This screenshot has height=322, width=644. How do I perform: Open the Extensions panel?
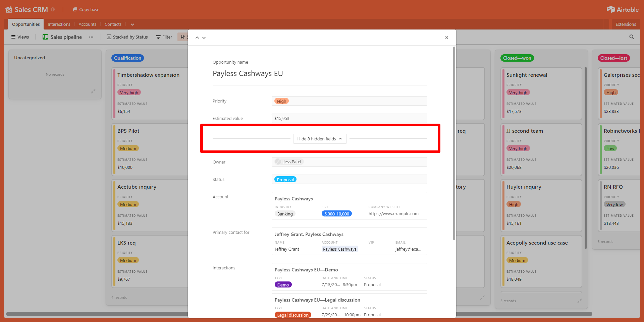coord(625,24)
